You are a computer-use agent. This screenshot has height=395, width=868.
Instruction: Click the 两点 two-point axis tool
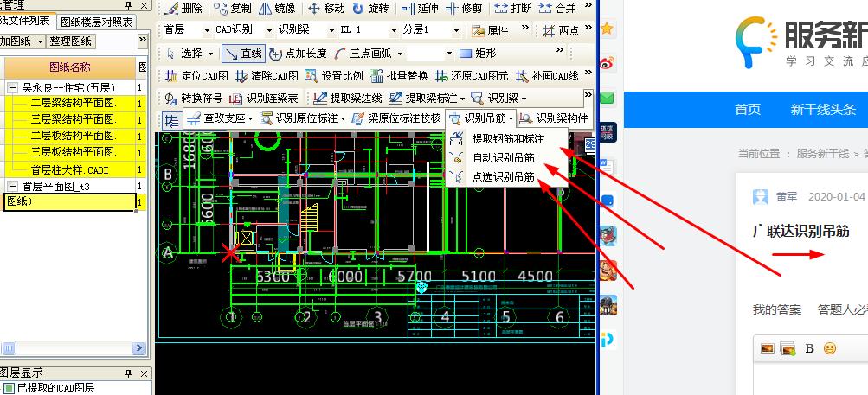click(561, 30)
